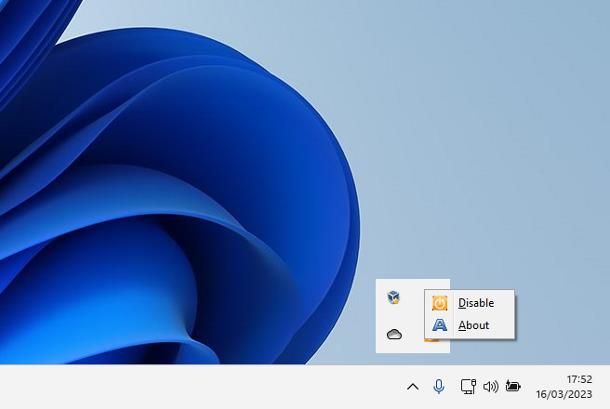Open the clock showing 17:52
Viewport: 610px width, 409px height.
click(x=579, y=379)
